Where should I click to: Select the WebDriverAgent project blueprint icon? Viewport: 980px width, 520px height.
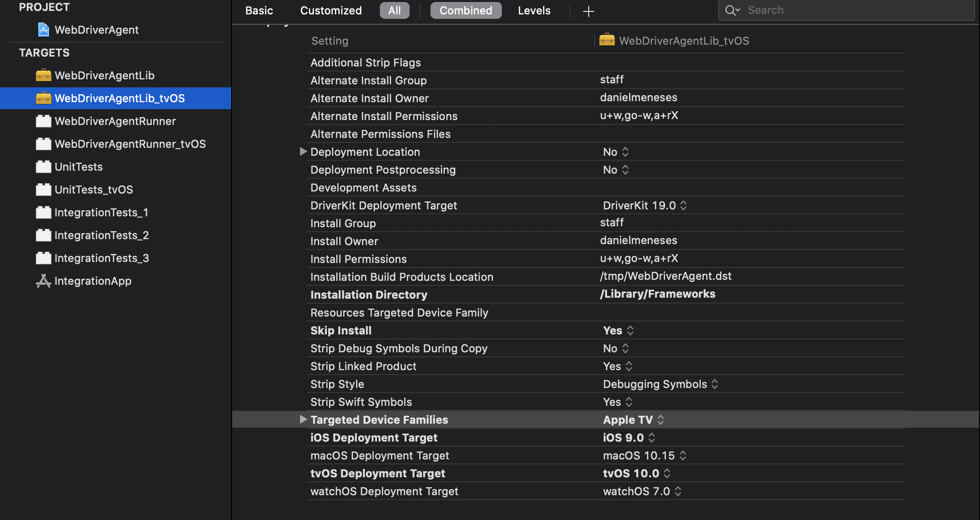pyautogui.click(x=44, y=30)
